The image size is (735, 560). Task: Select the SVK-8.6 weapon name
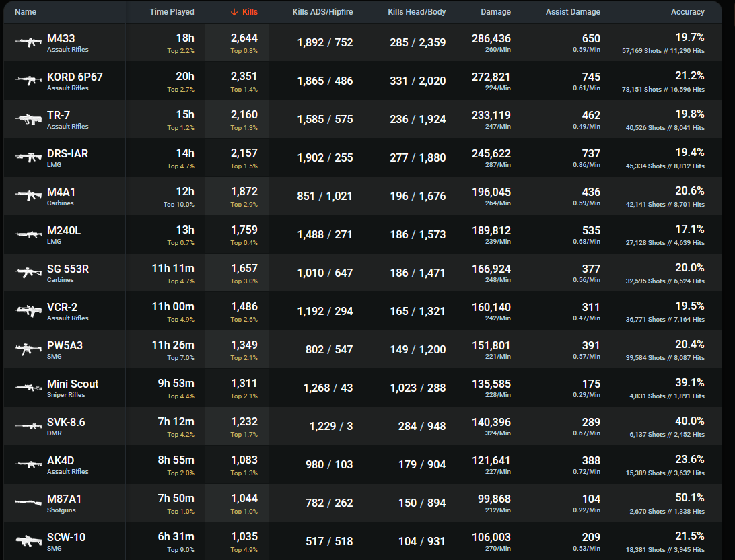(x=66, y=423)
